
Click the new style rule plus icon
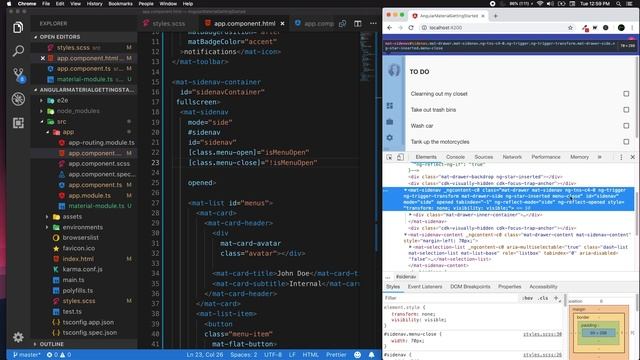[x=556, y=298]
